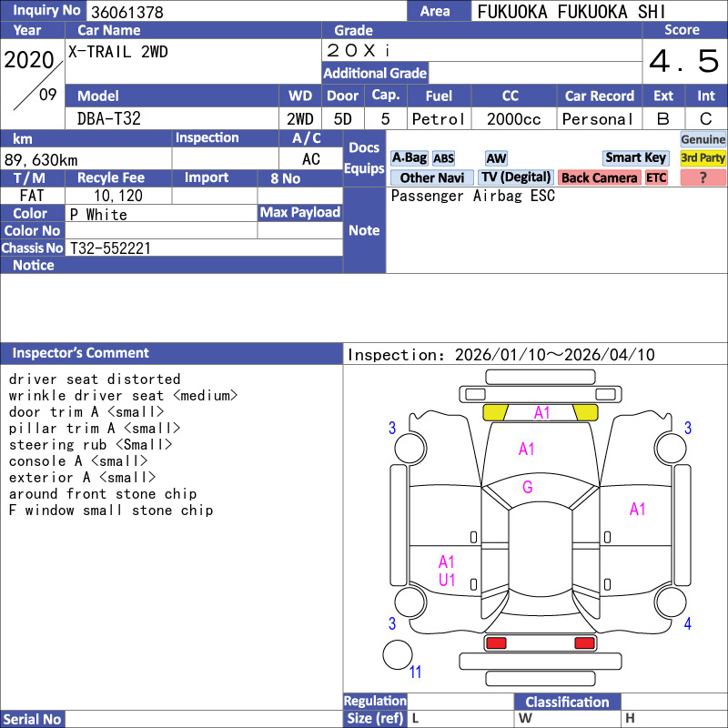The image size is (728, 728).
Task: Click the Chassis No field T32-552221
Action: (110, 248)
